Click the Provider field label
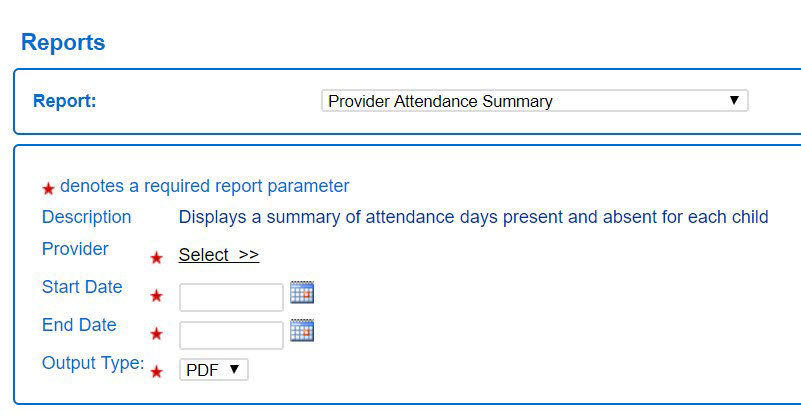The height and width of the screenshot is (417, 801). coord(75,249)
